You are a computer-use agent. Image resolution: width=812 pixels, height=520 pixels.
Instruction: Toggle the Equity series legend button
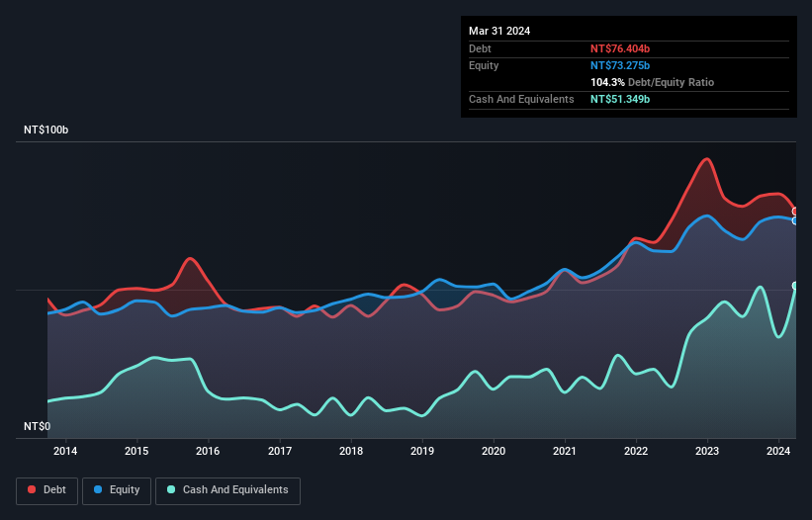click(117, 490)
